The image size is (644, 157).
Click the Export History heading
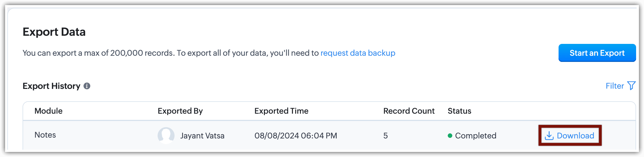[x=51, y=86]
